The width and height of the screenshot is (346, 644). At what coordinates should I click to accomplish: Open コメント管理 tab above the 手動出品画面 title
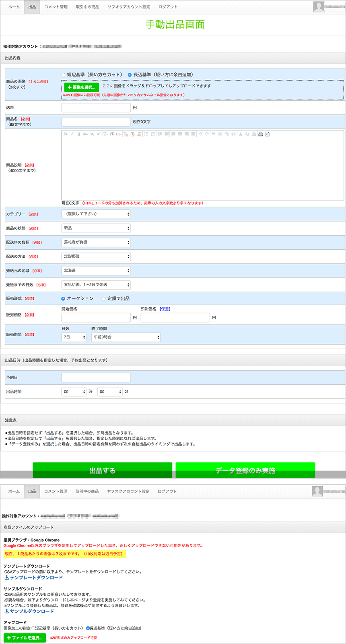(56, 7)
